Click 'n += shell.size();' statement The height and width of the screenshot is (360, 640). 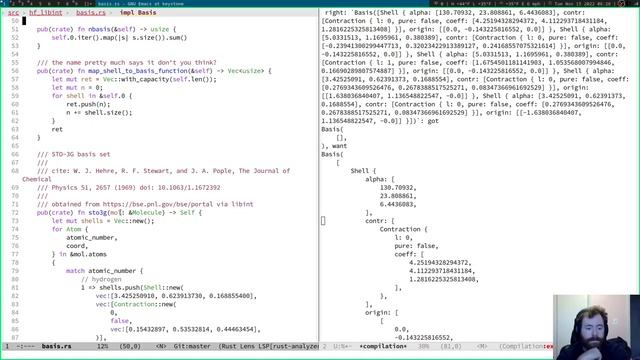[x=99, y=113]
